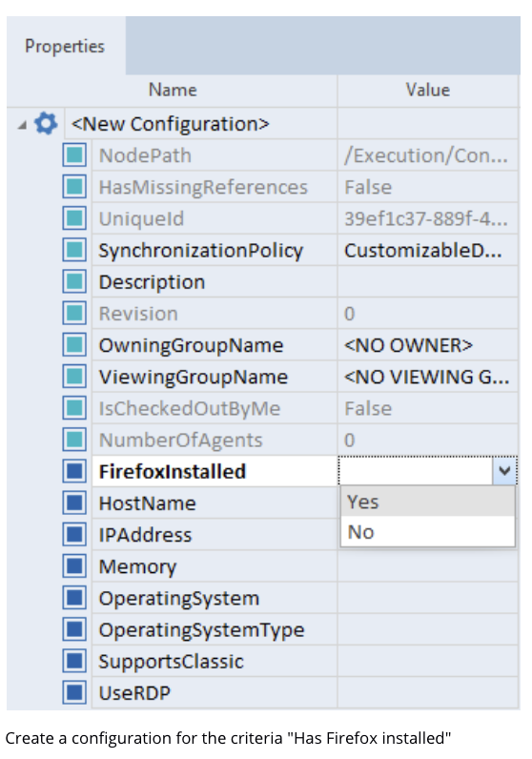Click the NodePath property icon
The height and width of the screenshot is (759, 532).
pyautogui.click(x=74, y=154)
